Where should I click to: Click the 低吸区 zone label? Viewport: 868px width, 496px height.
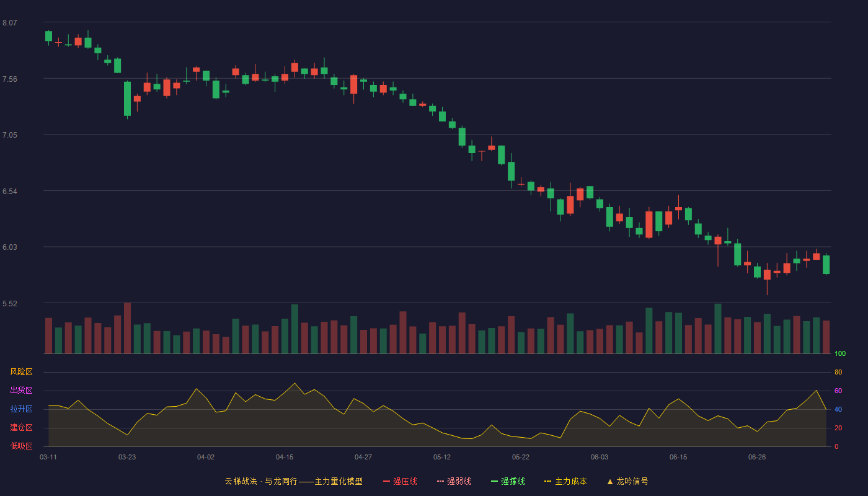(21, 446)
